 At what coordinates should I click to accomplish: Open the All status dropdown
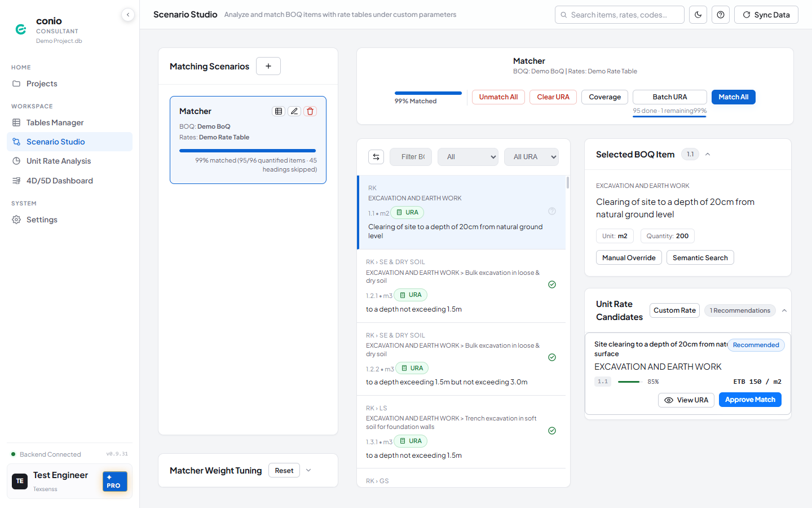tap(468, 157)
